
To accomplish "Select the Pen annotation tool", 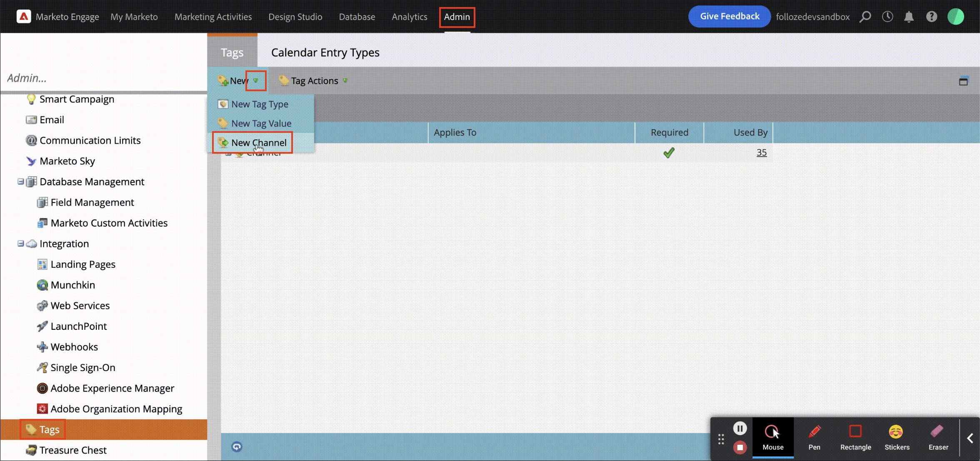I will coord(814,438).
